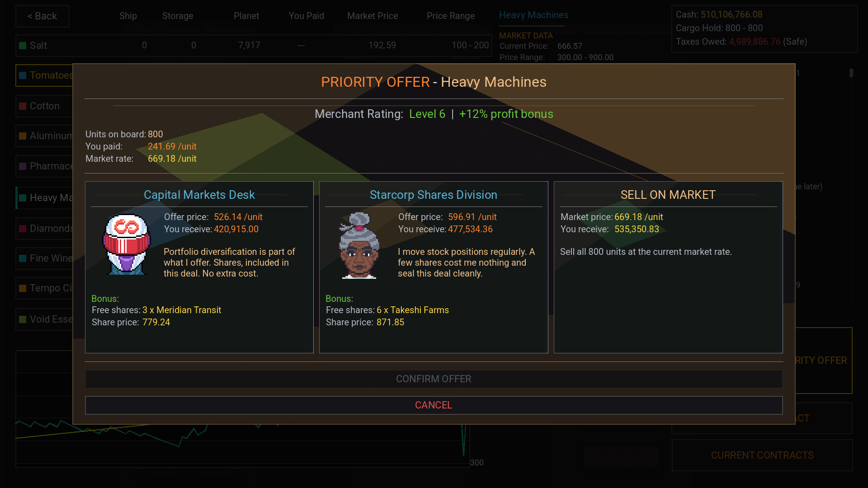Click the Salt planet quantity 7,917
The width and height of the screenshot is (868, 488).
coord(249,45)
